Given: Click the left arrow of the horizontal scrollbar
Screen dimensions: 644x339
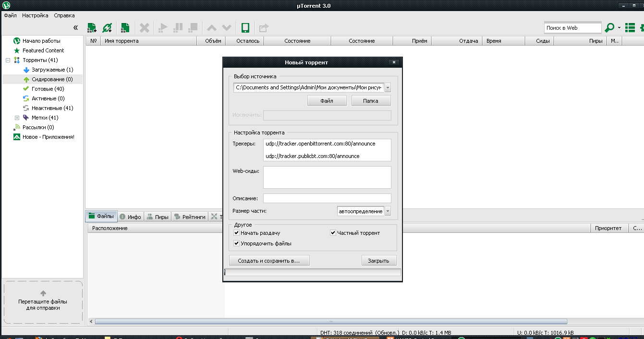Looking at the screenshot, I should 90,322.
